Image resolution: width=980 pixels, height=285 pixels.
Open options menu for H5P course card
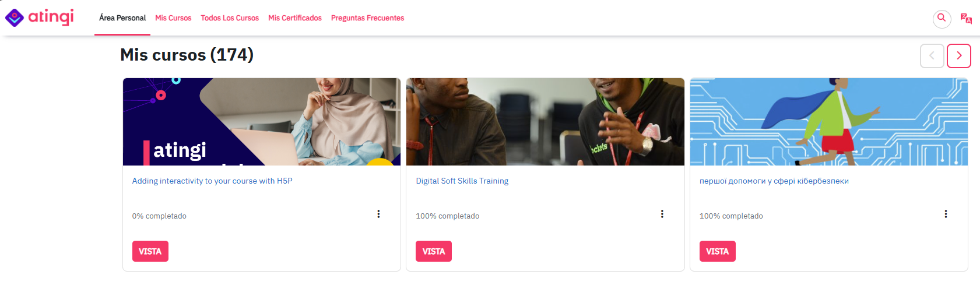click(378, 214)
